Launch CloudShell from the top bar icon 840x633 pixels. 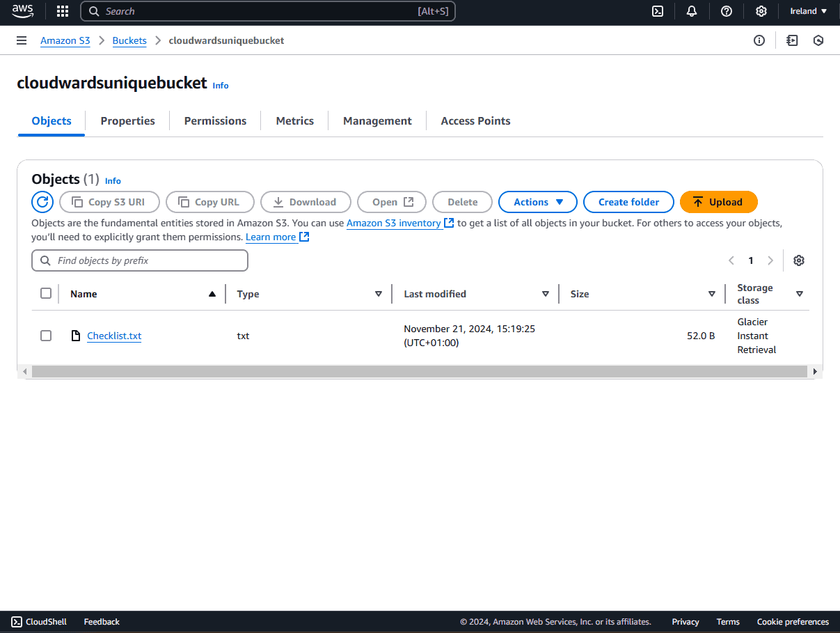(x=657, y=11)
